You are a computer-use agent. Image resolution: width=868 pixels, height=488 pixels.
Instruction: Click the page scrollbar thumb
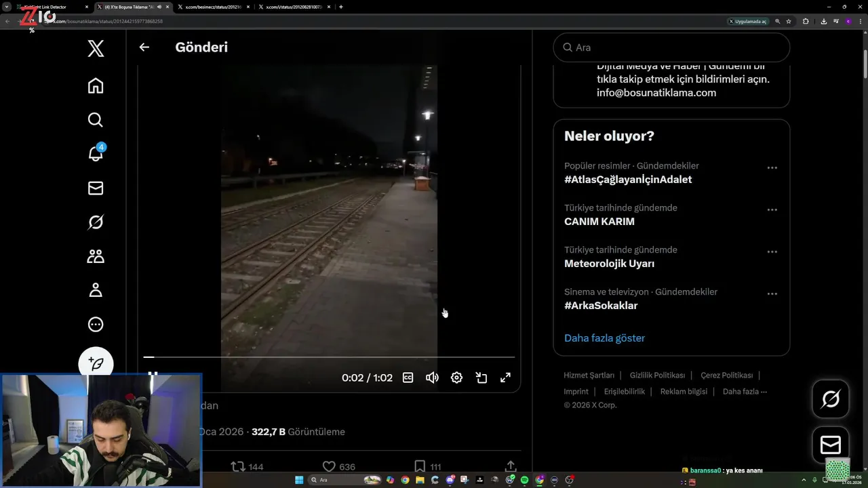click(x=865, y=64)
